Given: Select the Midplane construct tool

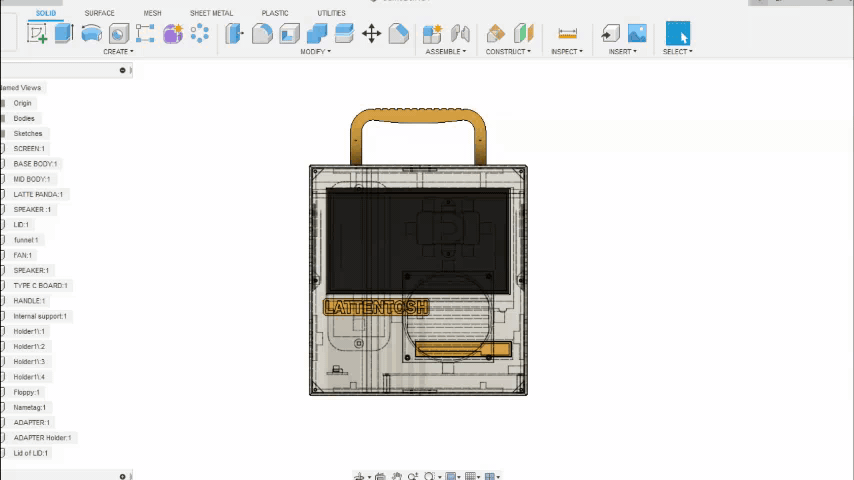Looking at the screenshot, I should (x=523, y=34).
